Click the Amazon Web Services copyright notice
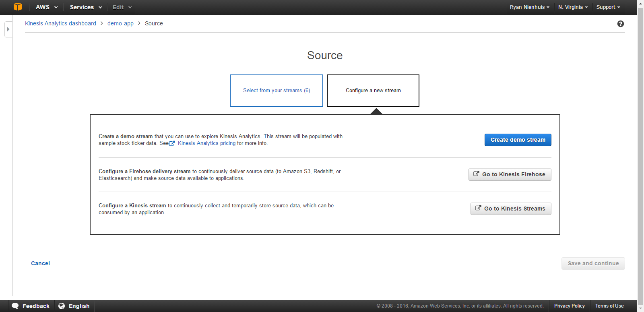The width and height of the screenshot is (644, 312). tap(460, 306)
